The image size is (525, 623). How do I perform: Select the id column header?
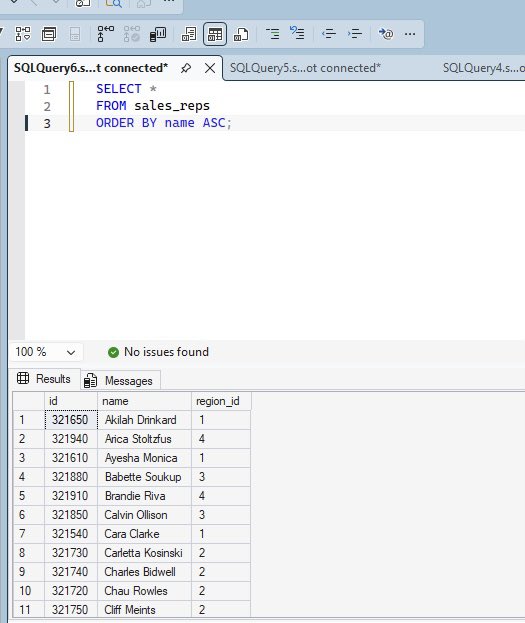71,401
